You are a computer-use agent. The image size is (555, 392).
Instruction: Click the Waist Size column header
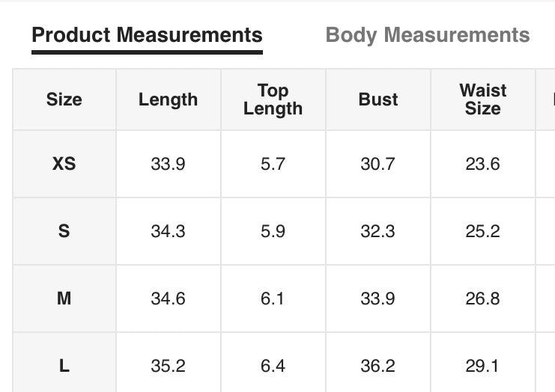[483, 99]
